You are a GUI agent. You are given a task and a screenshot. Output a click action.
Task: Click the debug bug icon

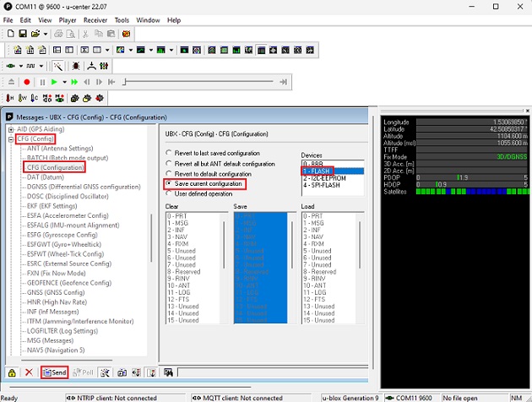(75, 65)
